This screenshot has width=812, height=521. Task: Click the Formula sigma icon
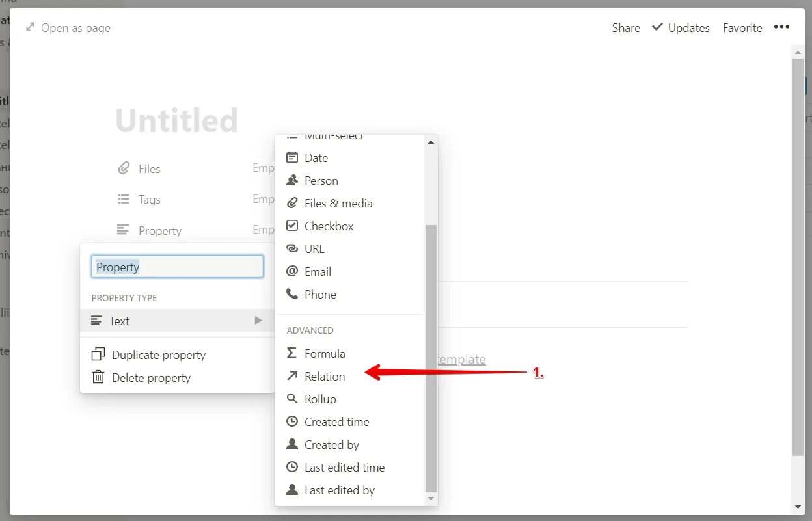pyautogui.click(x=292, y=353)
